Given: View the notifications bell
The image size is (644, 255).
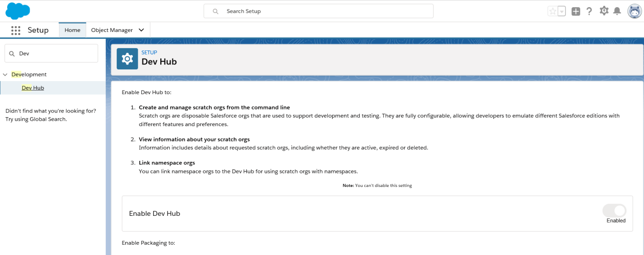Looking at the screenshot, I should (617, 11).
